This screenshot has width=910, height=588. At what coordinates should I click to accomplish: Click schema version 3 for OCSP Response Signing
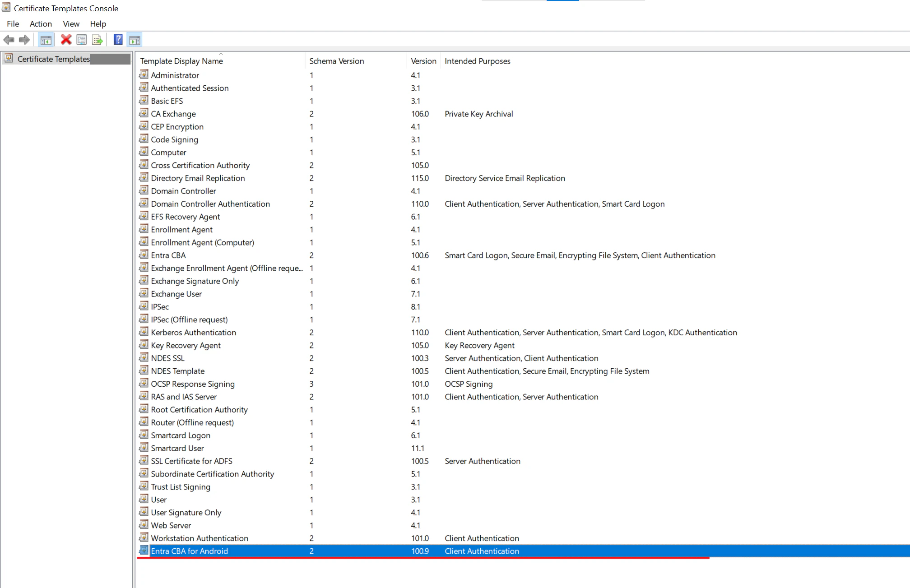[311, 384]
